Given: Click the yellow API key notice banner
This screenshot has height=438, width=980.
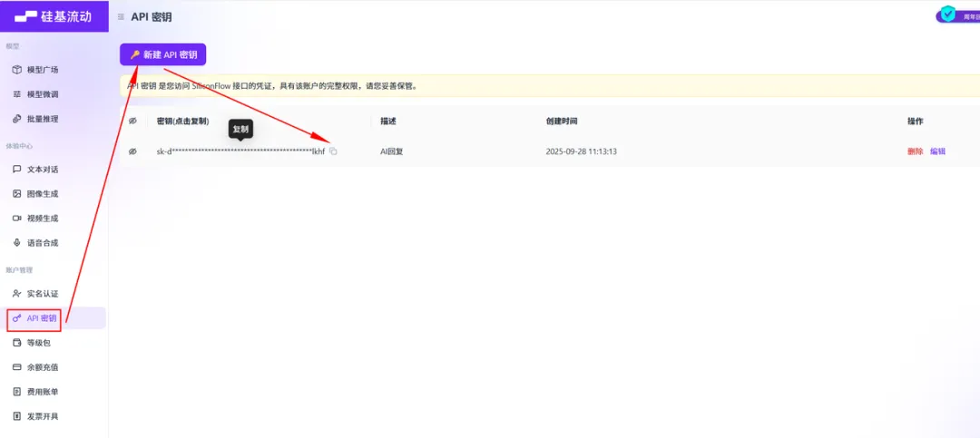Looking at the screenshot, I should point(550,85).
